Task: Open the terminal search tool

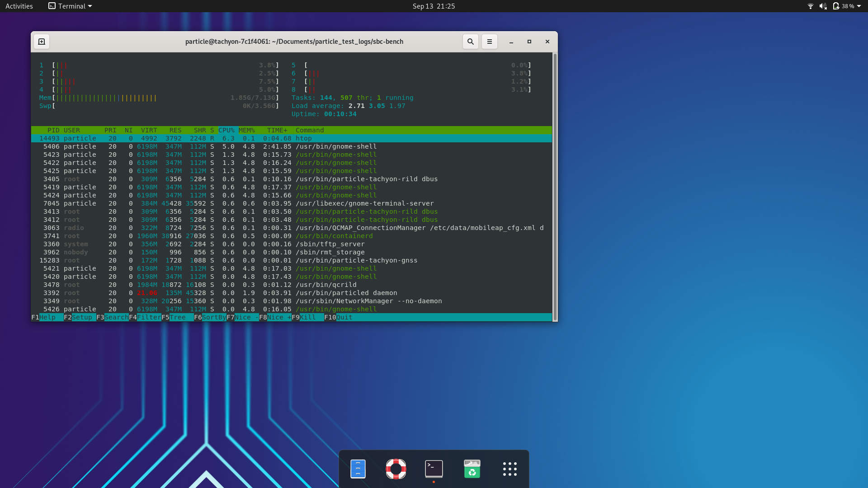Action: [x=471, y=42]
